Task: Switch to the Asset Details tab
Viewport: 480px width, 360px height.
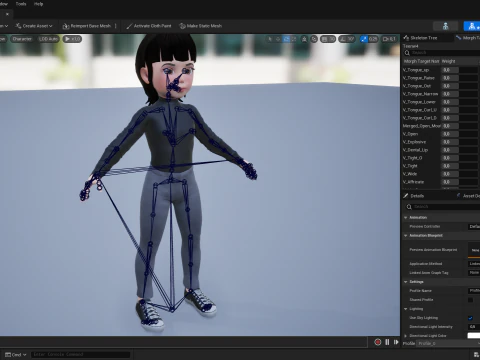Action: click(468, 196)
